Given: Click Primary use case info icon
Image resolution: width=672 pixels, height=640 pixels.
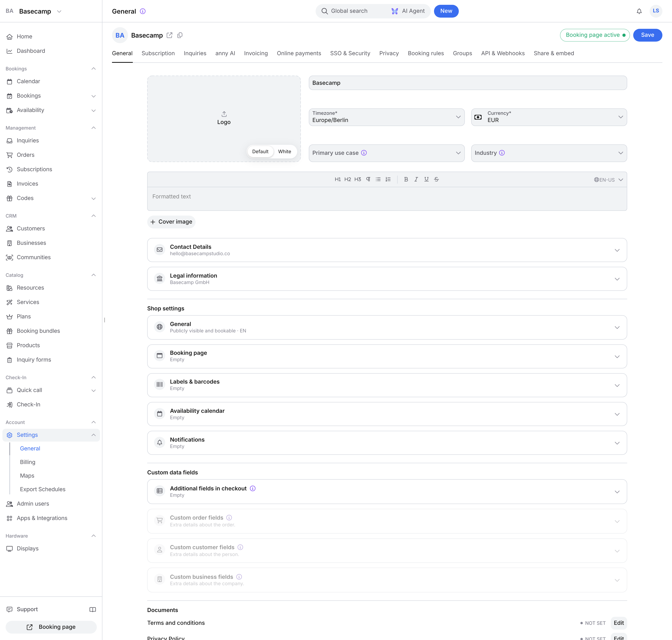Looking at the screenshot, I should (x=364, y=153).
